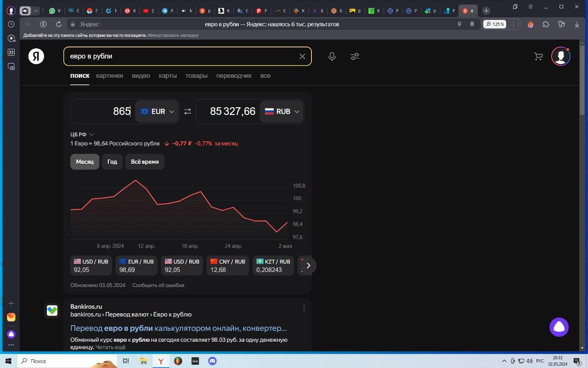Switch to the картинки search tab

coord(109,75)
